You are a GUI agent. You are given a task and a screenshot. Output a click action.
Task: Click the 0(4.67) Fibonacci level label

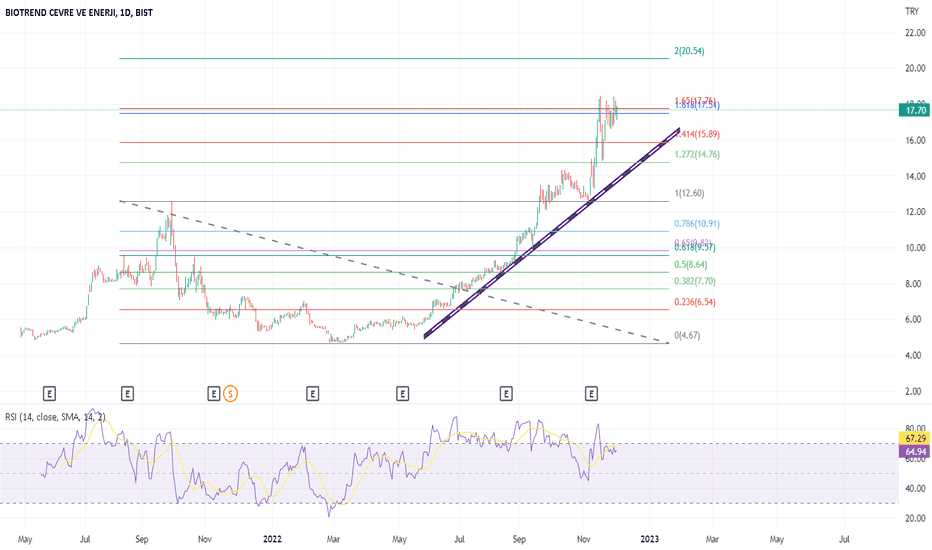687,335
